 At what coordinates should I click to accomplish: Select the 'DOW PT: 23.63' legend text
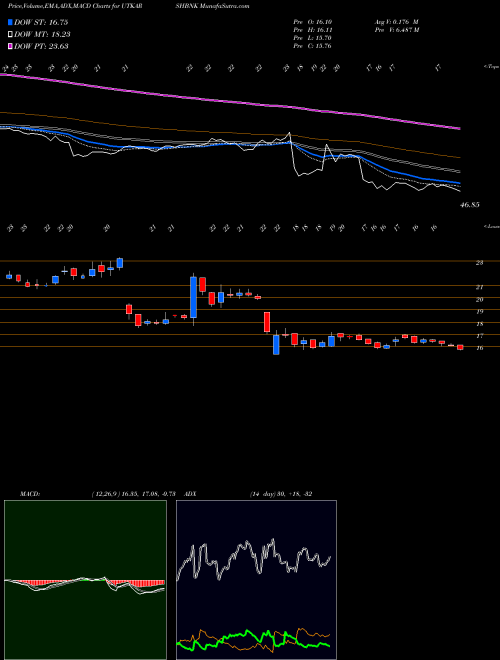(x=41, y=46)
